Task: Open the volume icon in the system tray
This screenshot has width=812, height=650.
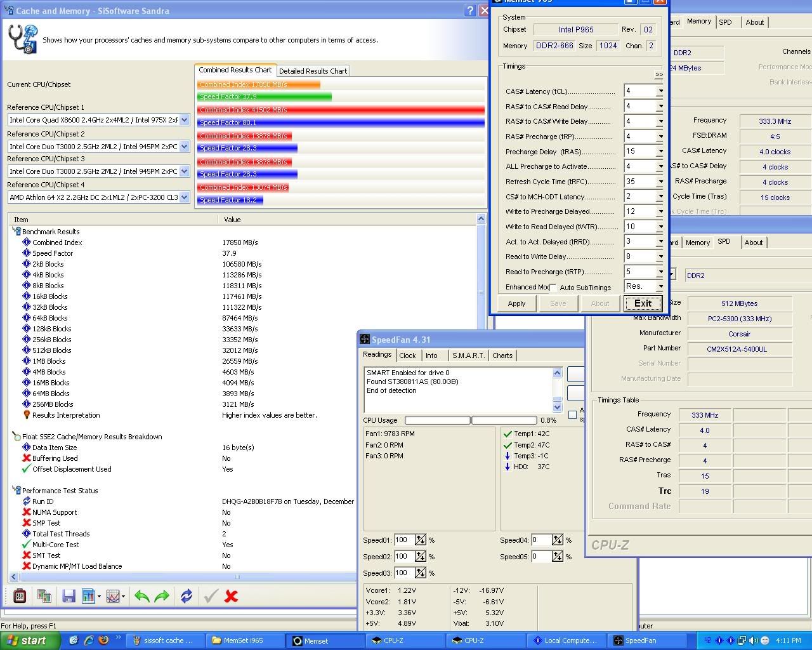Action: (x=754, y=640)
